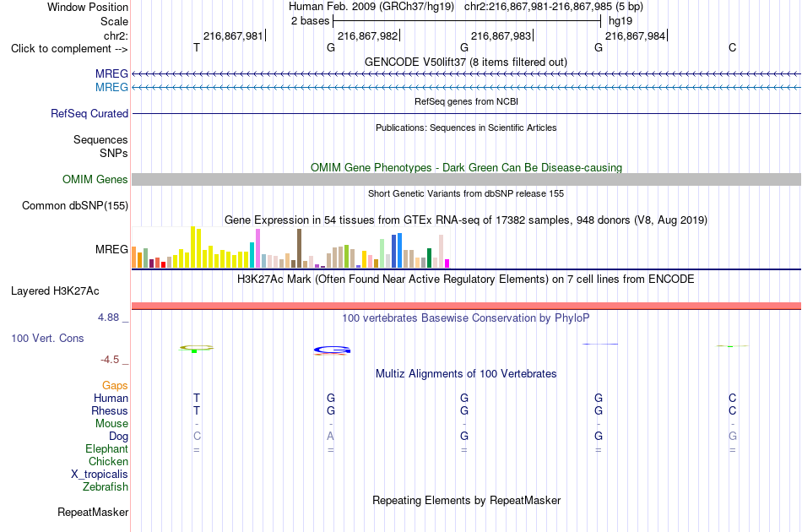Click 'RefSeq genes from NCBI' track title
Image resolution: width=802 pixels, height=532 pixels.
pos(466,101)
